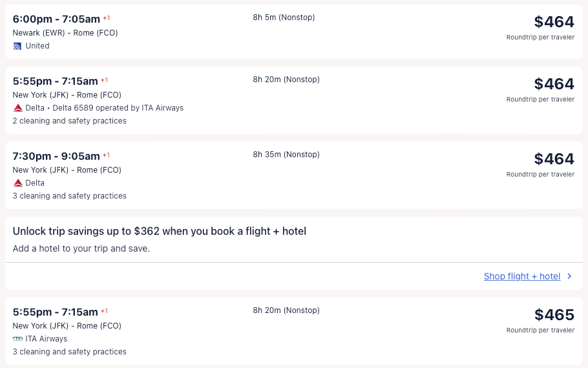Image resolution: width=588 pixels, height=368 pixels.
Task: Click the $465 price on ITA Airways flight
Action: pyautogui.click(x=554, y=315)
